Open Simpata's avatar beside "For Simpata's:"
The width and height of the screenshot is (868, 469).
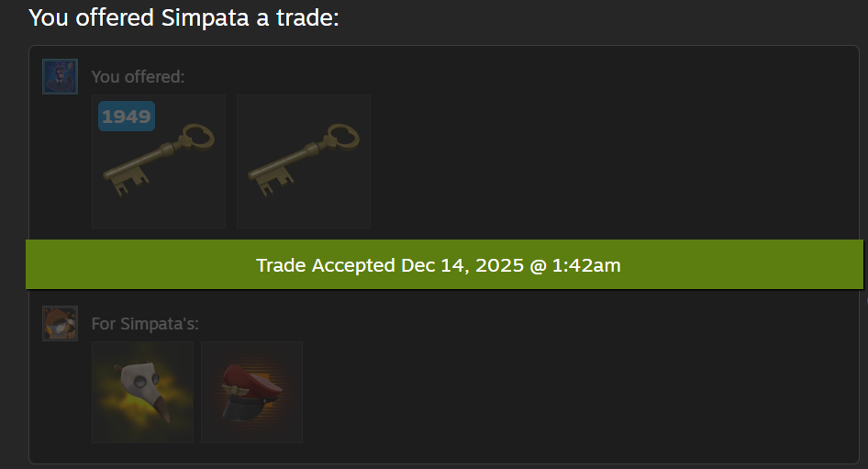60,323
